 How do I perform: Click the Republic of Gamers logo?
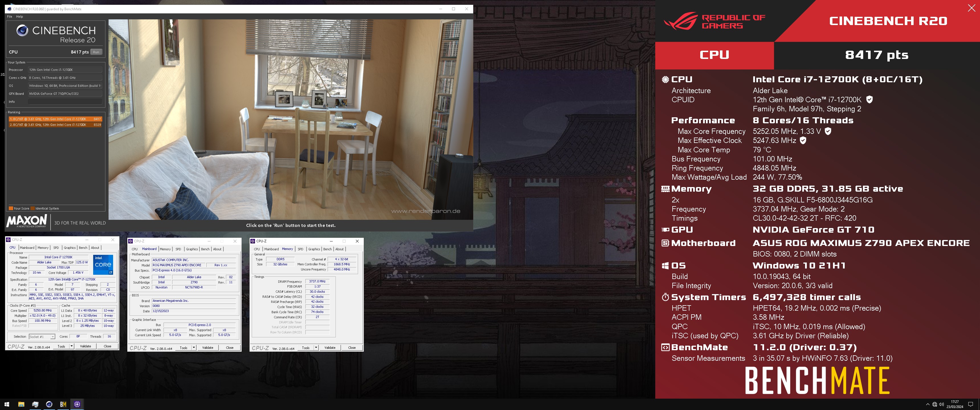click(714, 21)
